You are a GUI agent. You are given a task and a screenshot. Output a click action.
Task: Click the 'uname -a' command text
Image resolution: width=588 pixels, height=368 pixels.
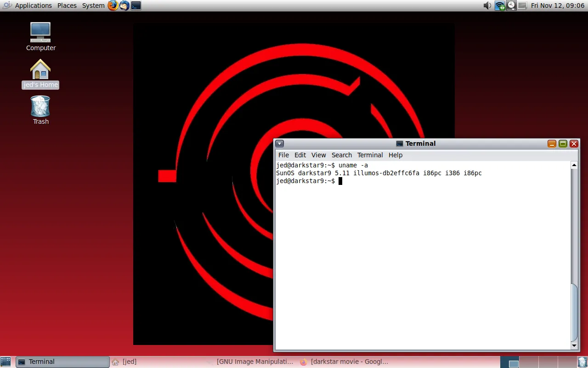(x=353, y=165)
